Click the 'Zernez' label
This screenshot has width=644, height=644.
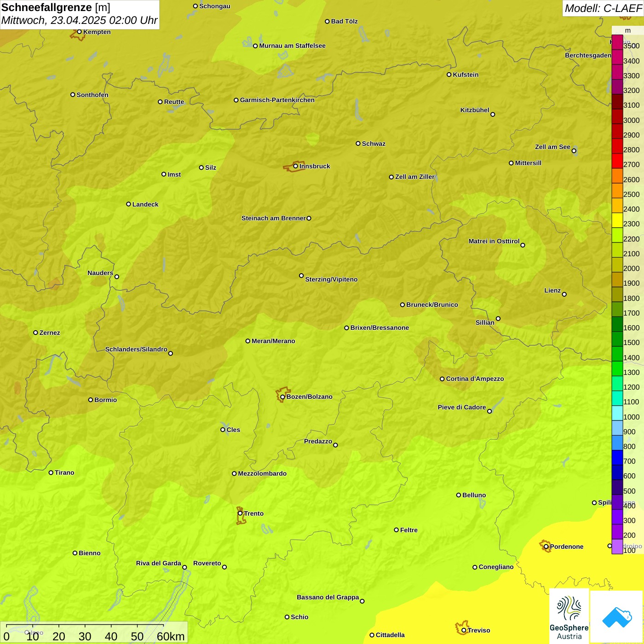(x=50, y=333)
